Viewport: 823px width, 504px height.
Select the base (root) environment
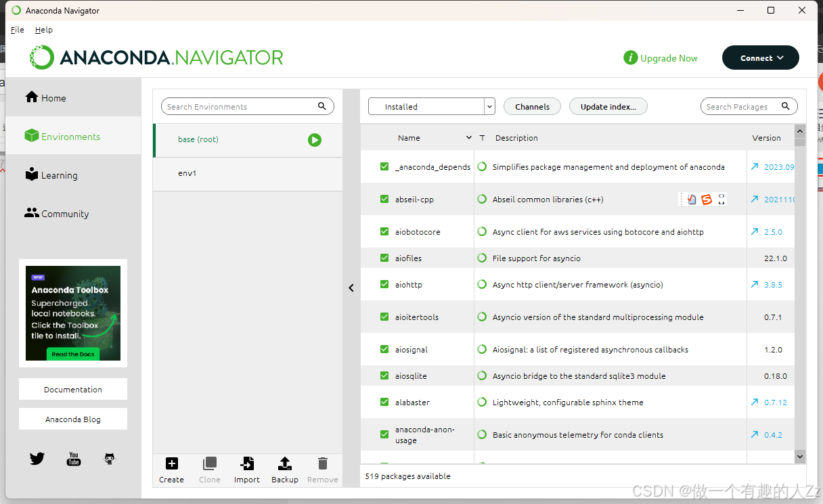tap(248, 140)
